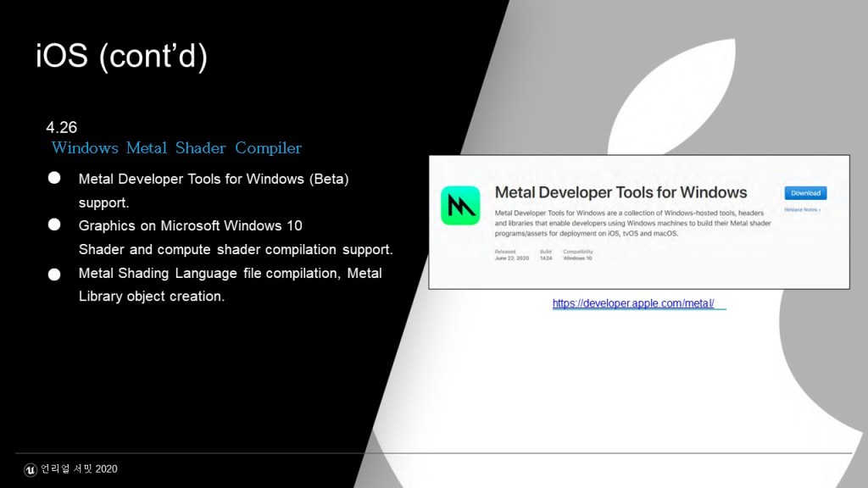Click the bullet dot beside Metal Shading Language
Viewport: 868px width, 488px height.
coord(54,274)
